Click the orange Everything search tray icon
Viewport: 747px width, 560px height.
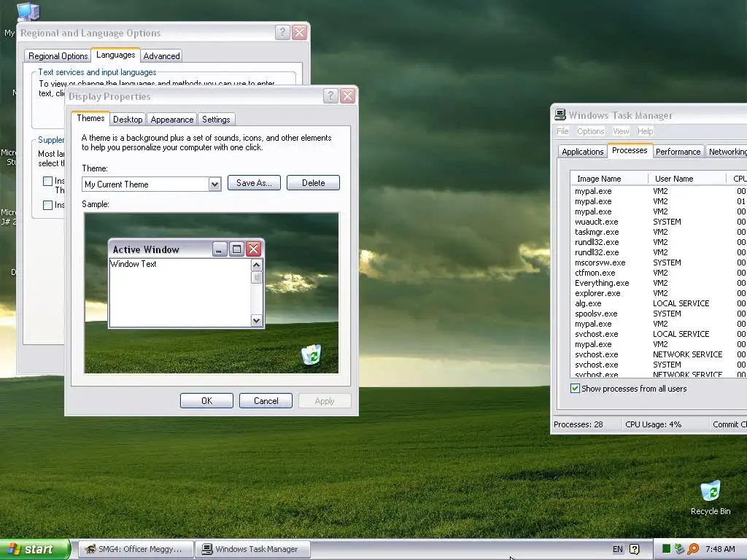click(x=693, y=549)
